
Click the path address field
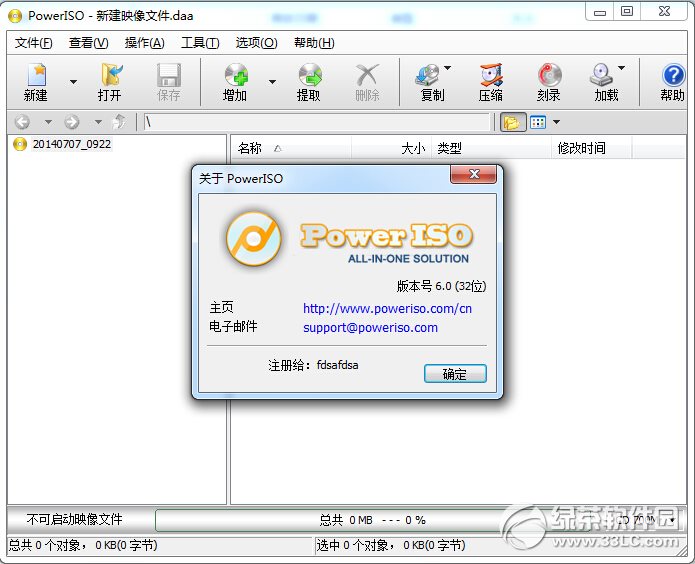tap(317, 122)
